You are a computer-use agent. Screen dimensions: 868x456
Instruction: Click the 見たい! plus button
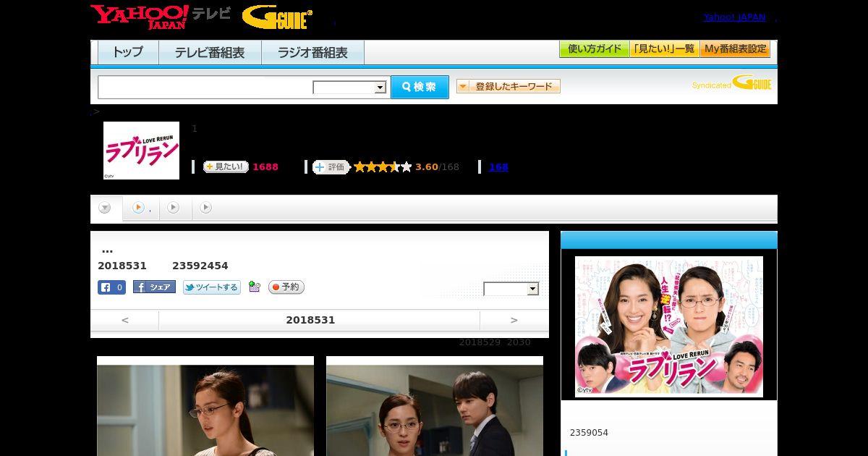226,167
